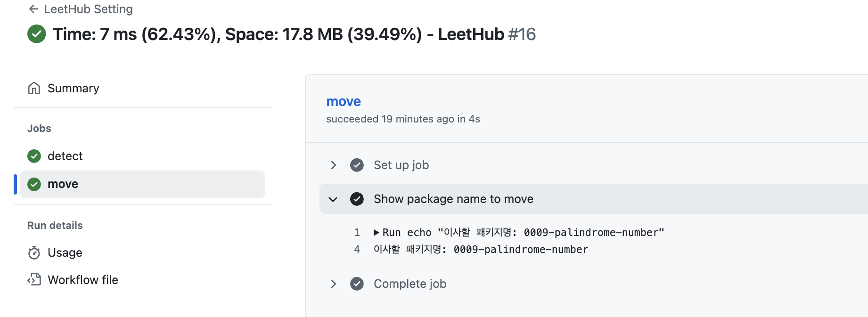The height and width of the screenshot is (317, 868).
Task: Open the Summary page
Action: pyautogui.click(x=73, y=88)
